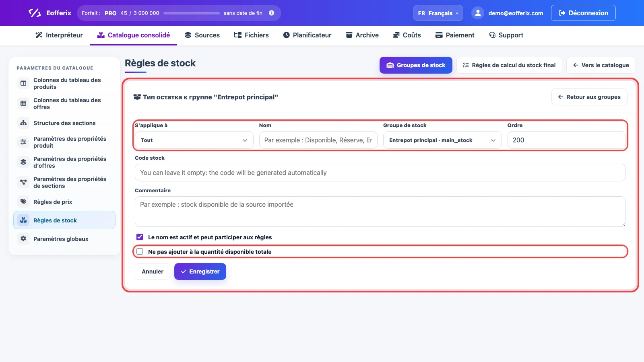Click the box icon before the group title
This screenshot has width=644, height=362.
pyautogui.click(x=137, y=97)
